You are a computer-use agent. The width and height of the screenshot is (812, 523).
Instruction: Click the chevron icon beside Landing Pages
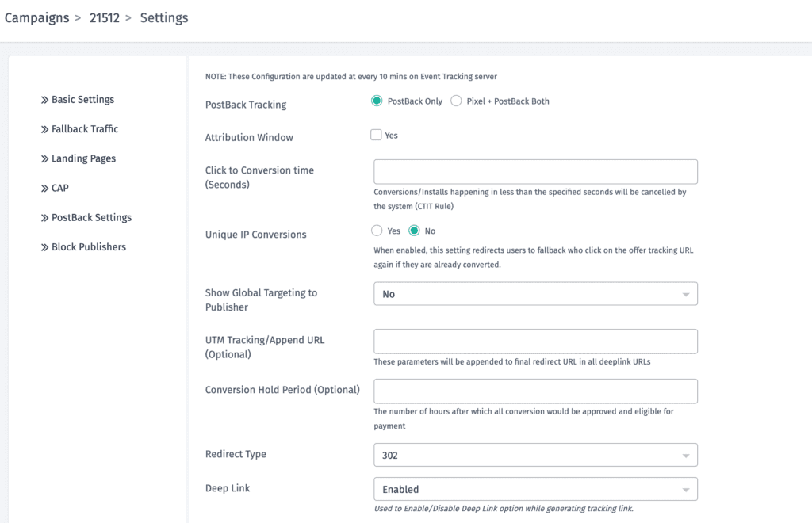[x=44, y=159]
